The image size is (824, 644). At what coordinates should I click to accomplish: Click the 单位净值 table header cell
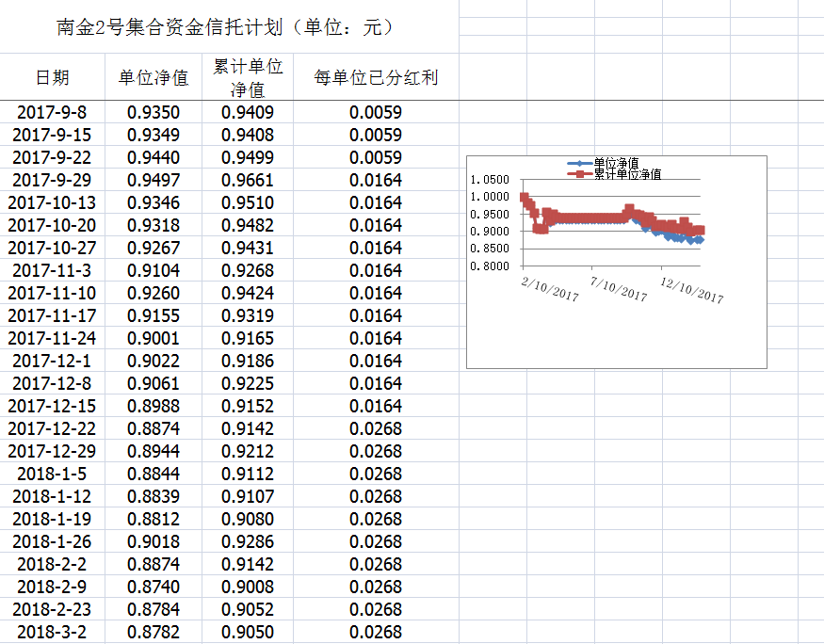(x=153, y=77)
